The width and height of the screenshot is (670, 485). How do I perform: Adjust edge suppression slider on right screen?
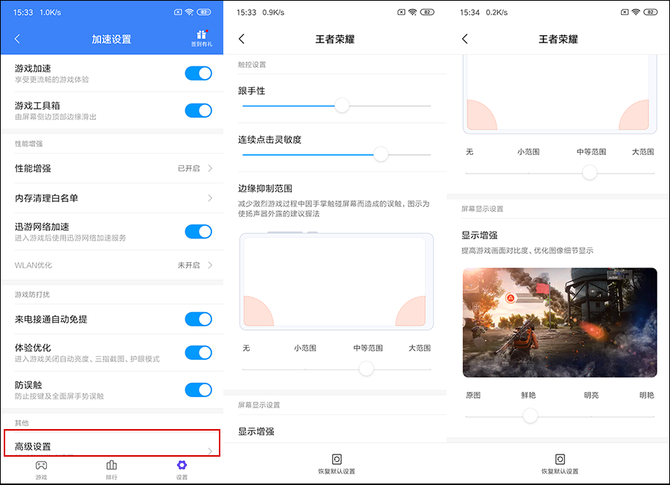click(x=590, y=173)
